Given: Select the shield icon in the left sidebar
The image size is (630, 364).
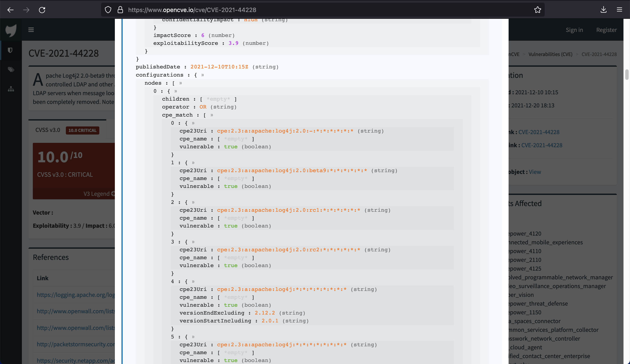Looking at the screenshot, I should pyautogui.click(x=10, y=50).
